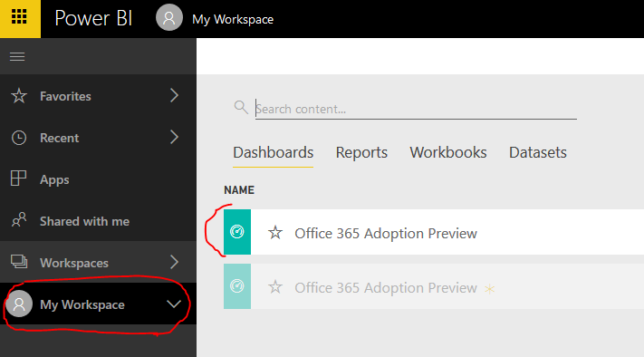Click the search magnifier icon
The width and height of the screenshot is (644, 357).
(x=241, y=107)
